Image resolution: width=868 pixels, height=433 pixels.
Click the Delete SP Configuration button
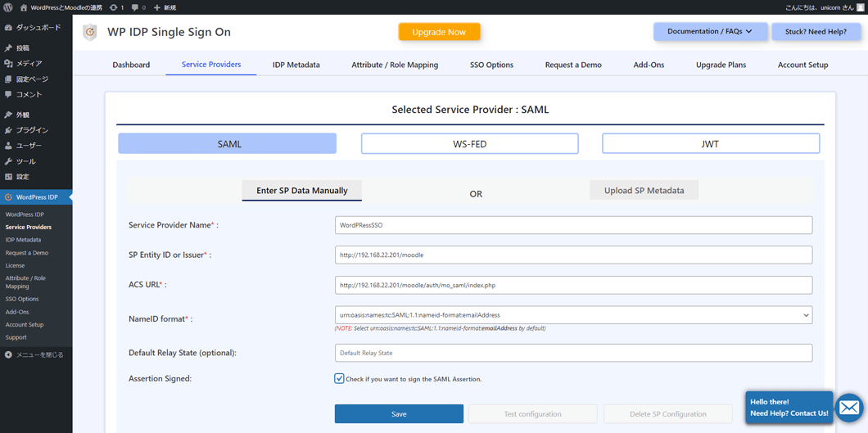668,413
